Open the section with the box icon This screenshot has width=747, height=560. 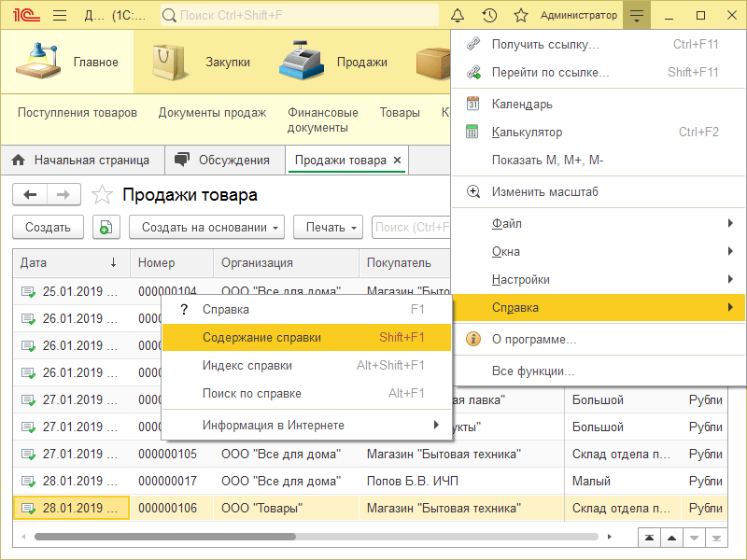[432, 63]
